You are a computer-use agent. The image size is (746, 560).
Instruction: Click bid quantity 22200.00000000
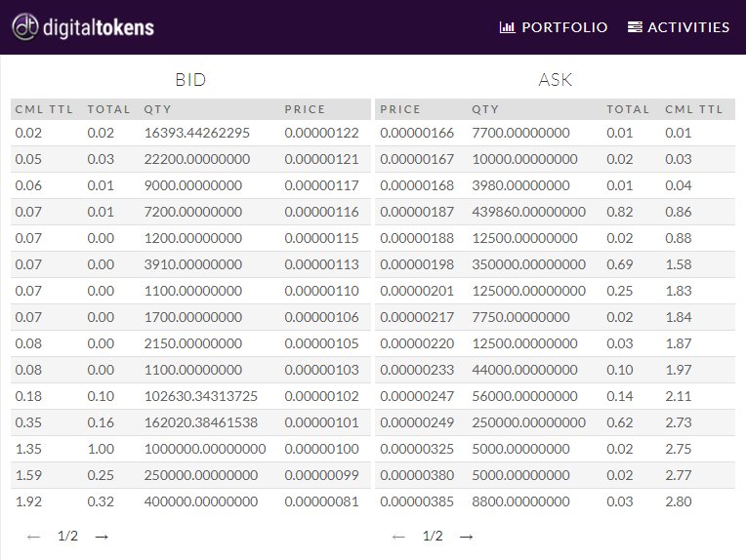tap(197, 159)
